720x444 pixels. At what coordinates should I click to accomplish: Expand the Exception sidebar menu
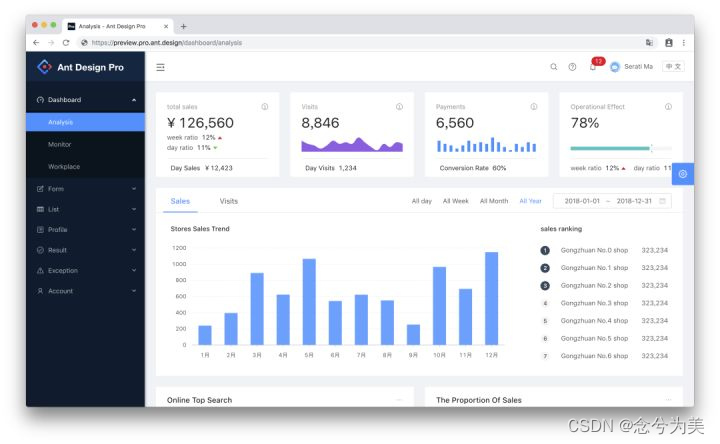[x=85, y=270]
